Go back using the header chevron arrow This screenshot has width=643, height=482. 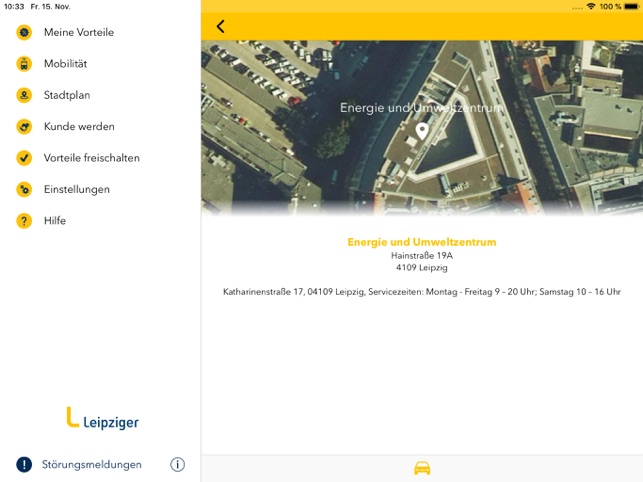pos(221,27)
